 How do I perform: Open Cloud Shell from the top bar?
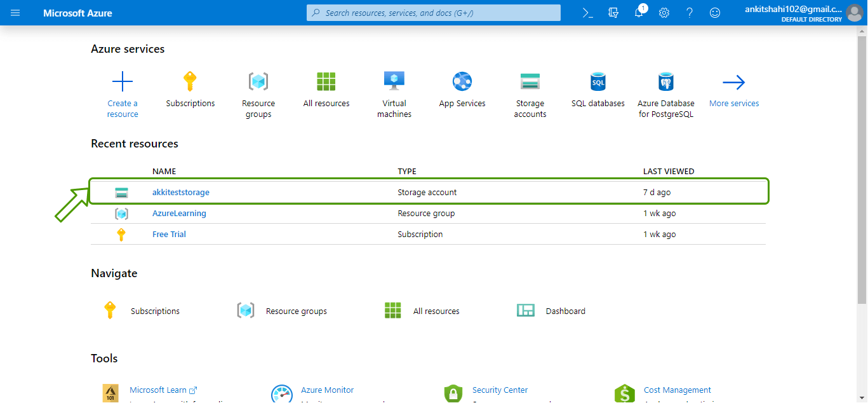click(x=588, y=13)
